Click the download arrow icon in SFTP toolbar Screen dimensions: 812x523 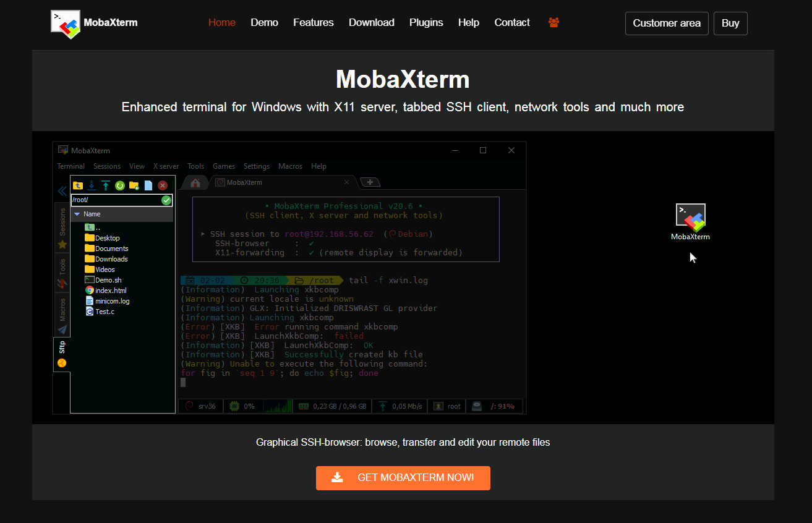pyautogui.click(x=92, y=185)
